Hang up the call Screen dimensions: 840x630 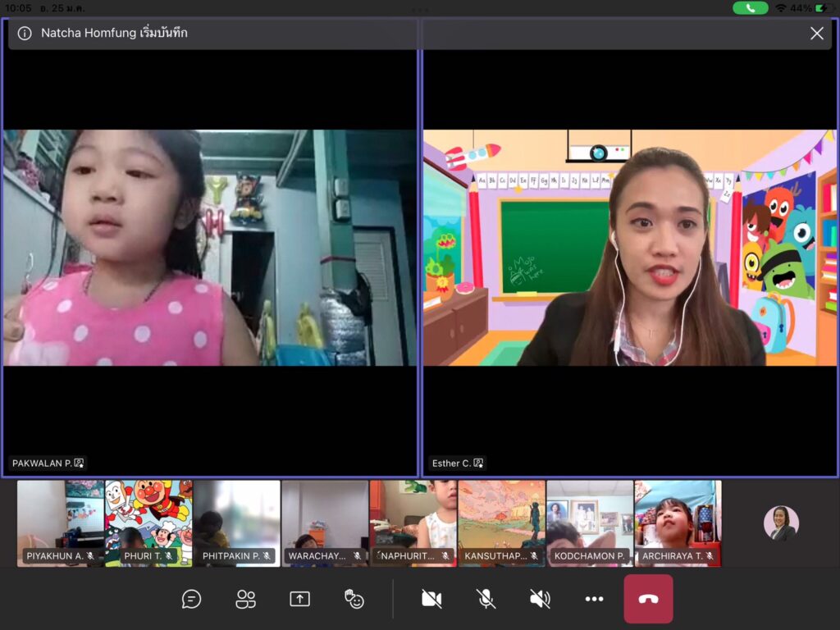[x=648, y=599]
